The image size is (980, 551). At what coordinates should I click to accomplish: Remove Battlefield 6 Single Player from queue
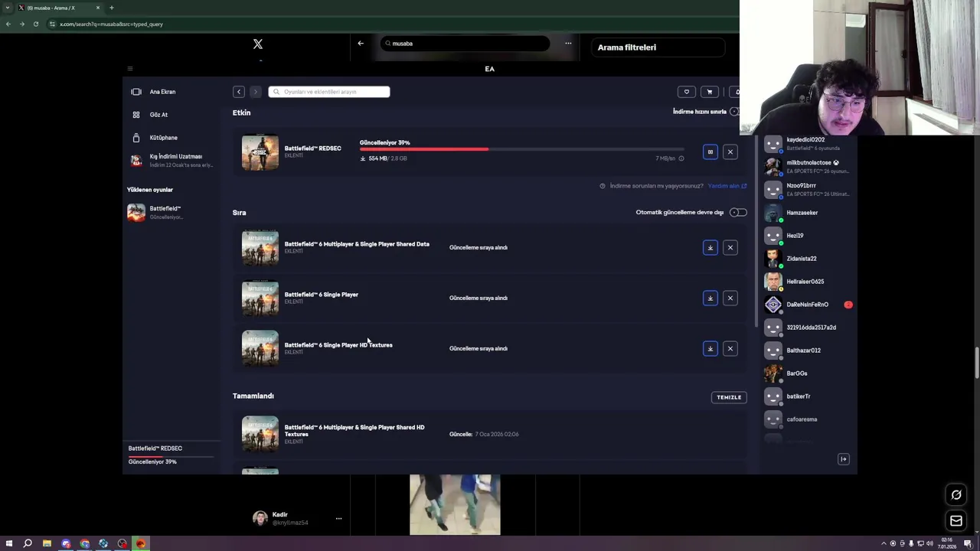(730, 298)
